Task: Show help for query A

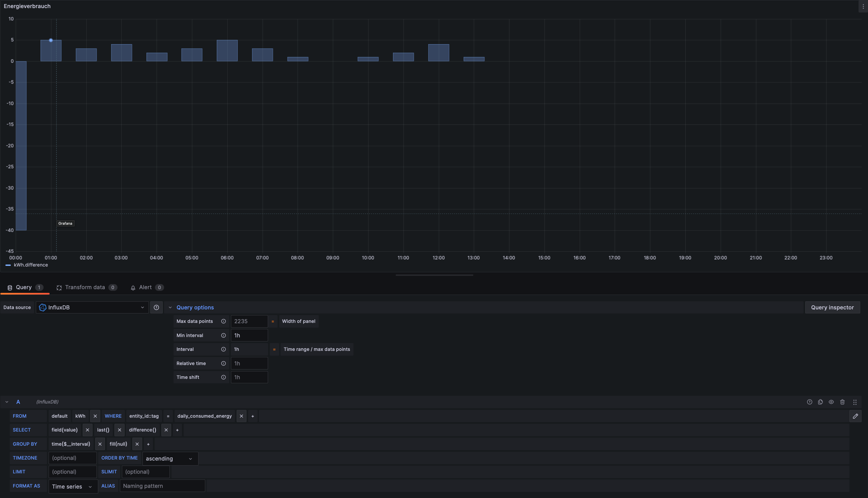Action: click(x=809, y=402)
